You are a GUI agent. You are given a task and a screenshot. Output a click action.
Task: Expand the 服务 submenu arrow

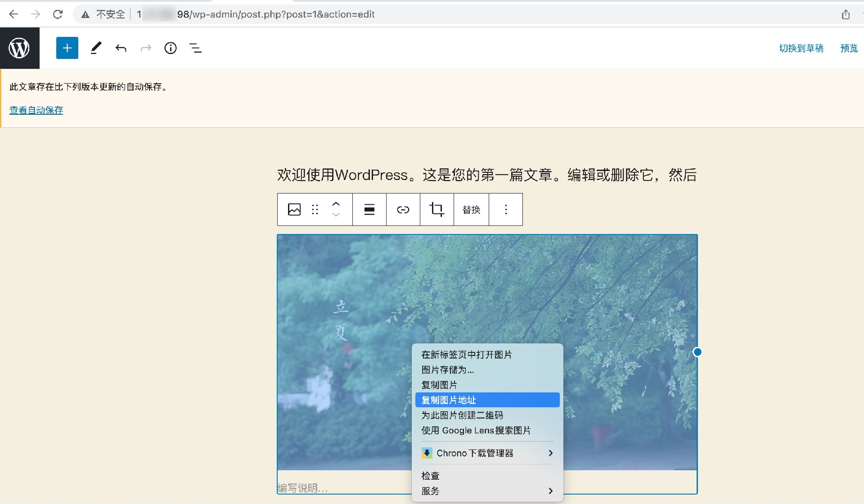point(550,491)
